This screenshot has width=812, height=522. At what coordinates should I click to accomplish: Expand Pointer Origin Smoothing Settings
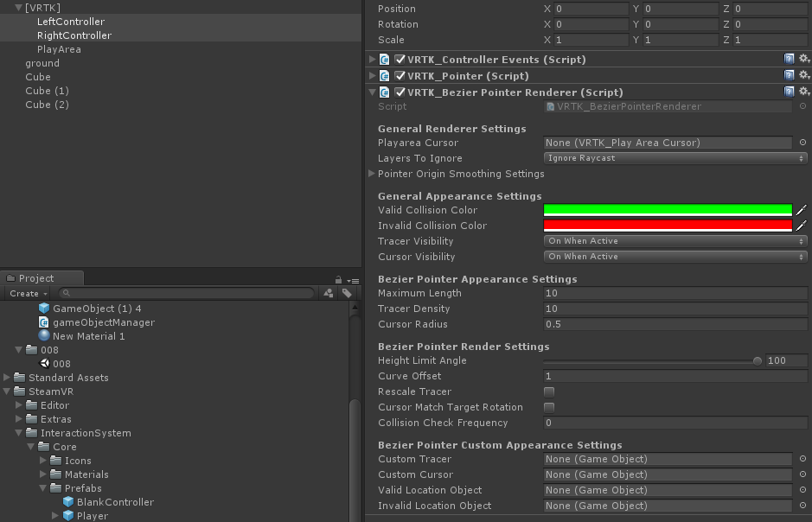pyautogui.click(x=371, y=174)
